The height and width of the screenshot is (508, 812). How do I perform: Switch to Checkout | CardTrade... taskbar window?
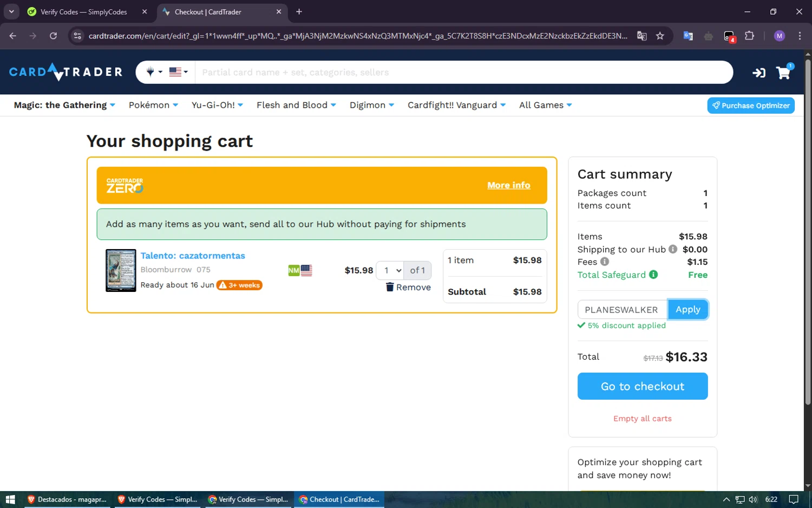click(x=339, y=499)
